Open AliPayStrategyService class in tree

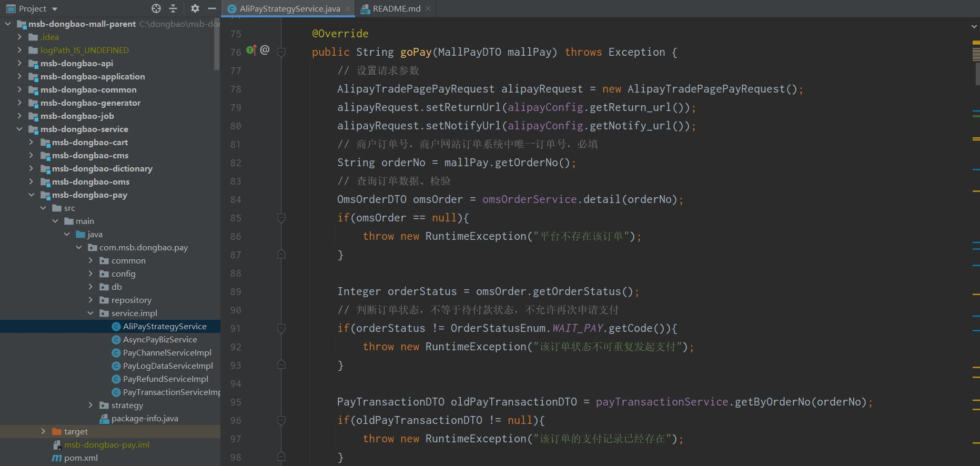(x=165, y=326)
